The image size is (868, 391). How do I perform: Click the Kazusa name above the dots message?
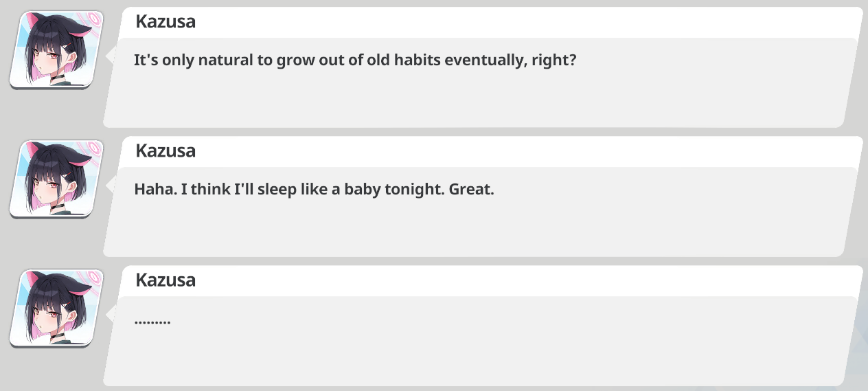pos(165,280)
